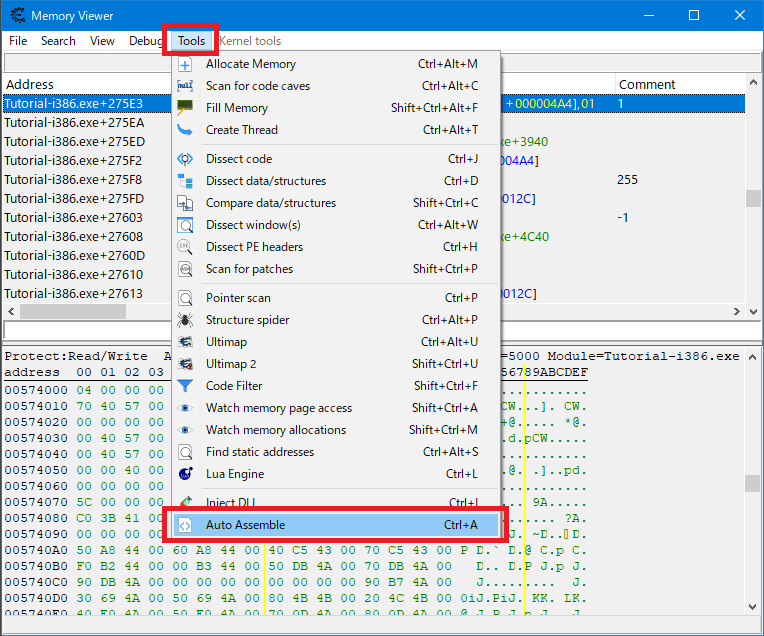Open the Kernel tools menu
Image resolution: width=764 pixels, height=636 pixels.
tap(250, 41)
